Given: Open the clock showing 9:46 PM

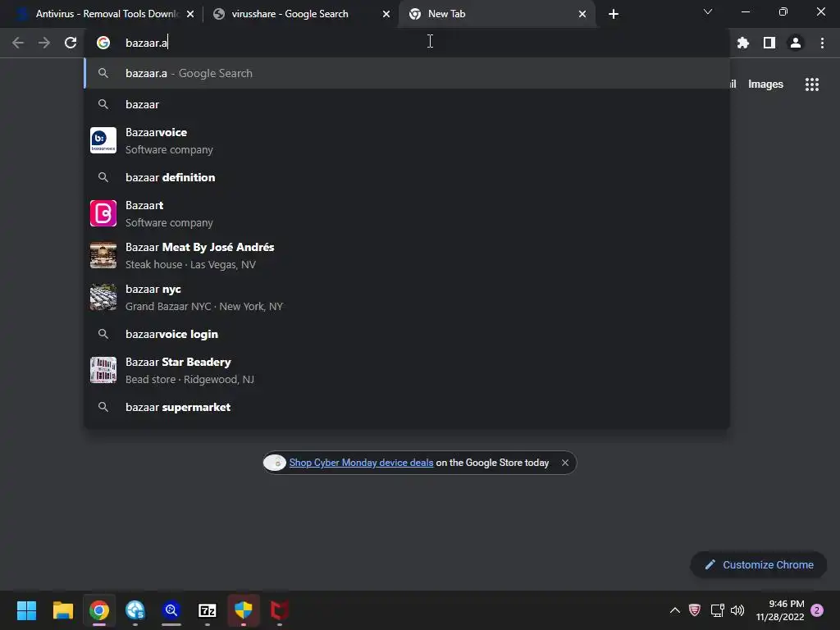Looking at the screenshot, I should pyautogui.click(x=780, y=610).
